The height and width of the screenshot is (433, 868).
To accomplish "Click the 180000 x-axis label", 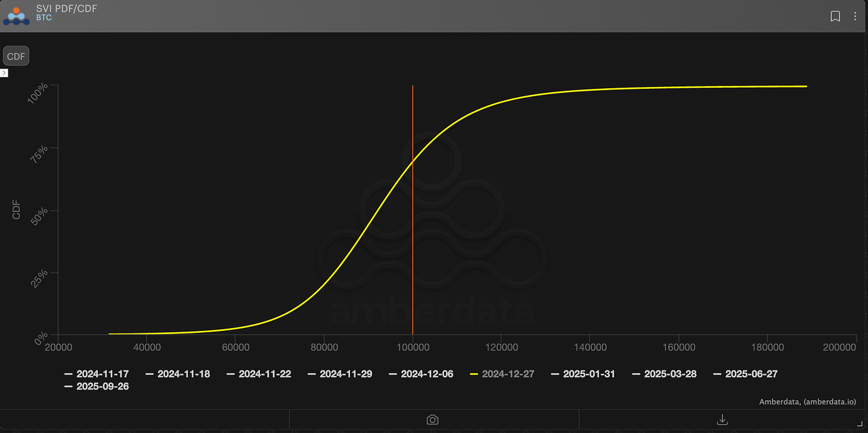I will tap(767, 347).
